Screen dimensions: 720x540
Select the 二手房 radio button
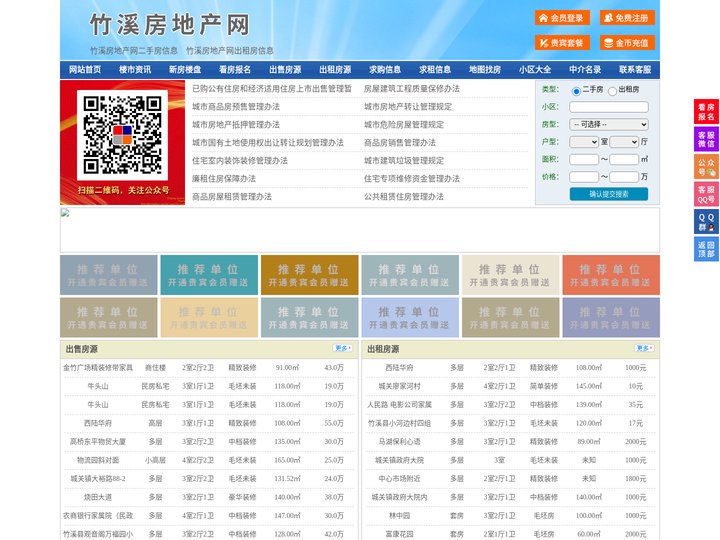[x=576, y=91]
